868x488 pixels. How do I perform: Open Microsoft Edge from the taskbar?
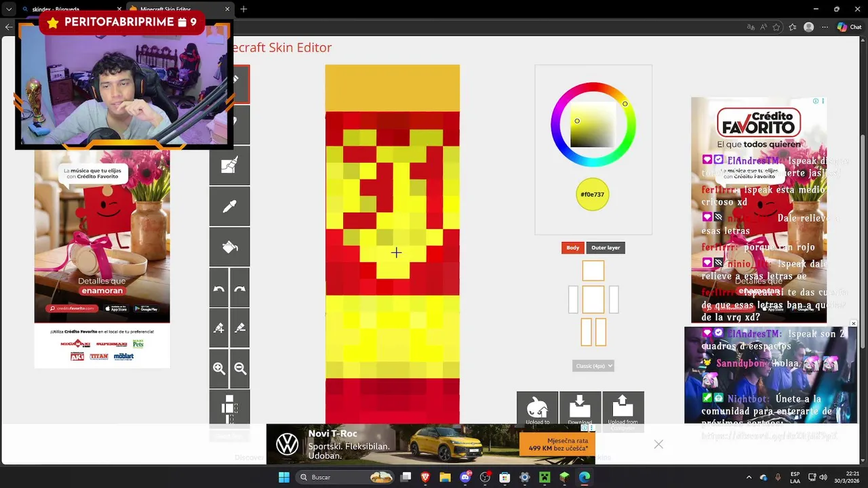pyautogui.click(x=584, y=477)
